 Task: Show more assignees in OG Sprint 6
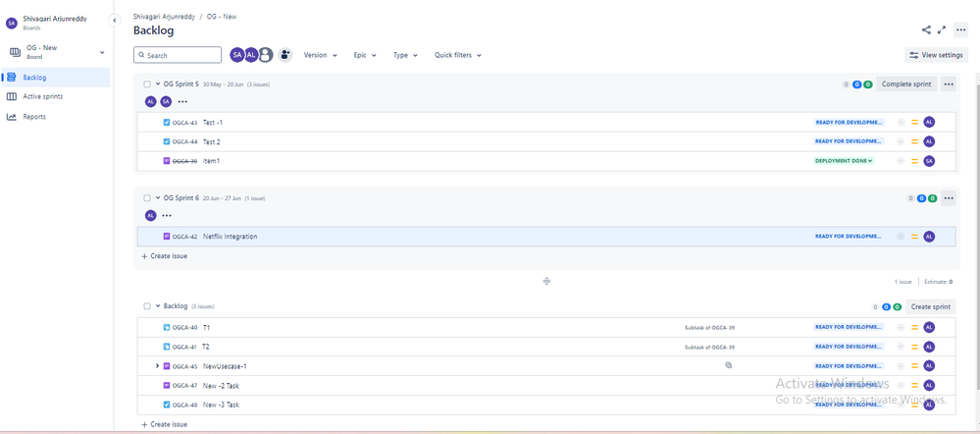[x=166, y=215]
